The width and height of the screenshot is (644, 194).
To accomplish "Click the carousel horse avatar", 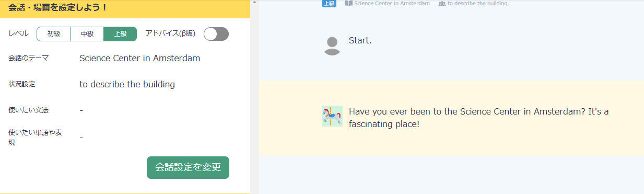I will (332, 116).
